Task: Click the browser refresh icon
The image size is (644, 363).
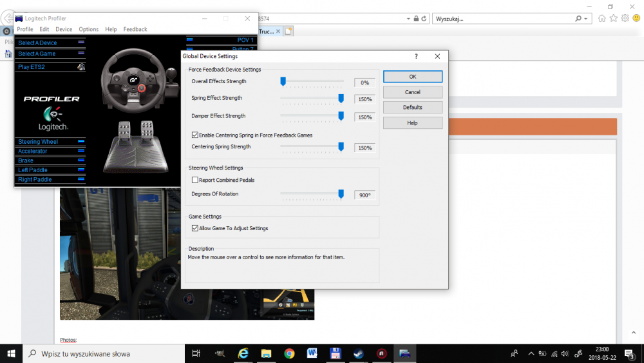Action: pos(424,19)
